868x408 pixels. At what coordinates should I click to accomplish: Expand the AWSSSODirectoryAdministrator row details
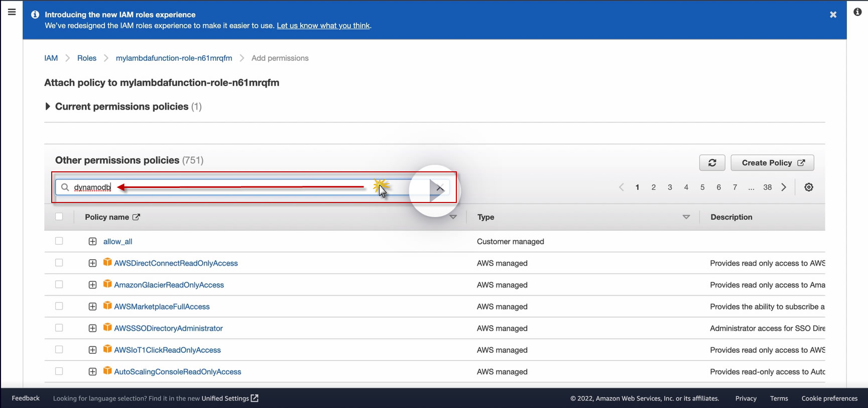92,328
